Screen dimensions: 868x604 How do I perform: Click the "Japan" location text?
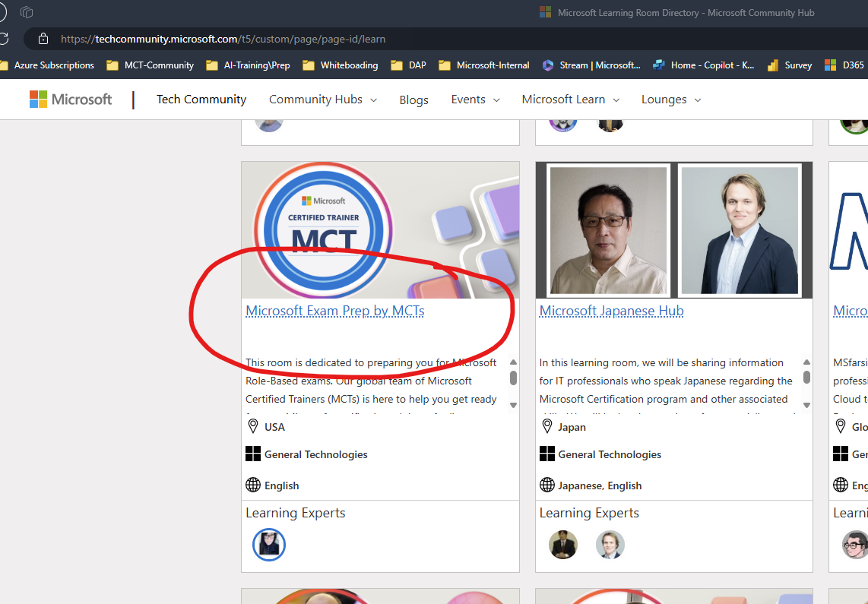pyautogui.click(x=572, y=427)
